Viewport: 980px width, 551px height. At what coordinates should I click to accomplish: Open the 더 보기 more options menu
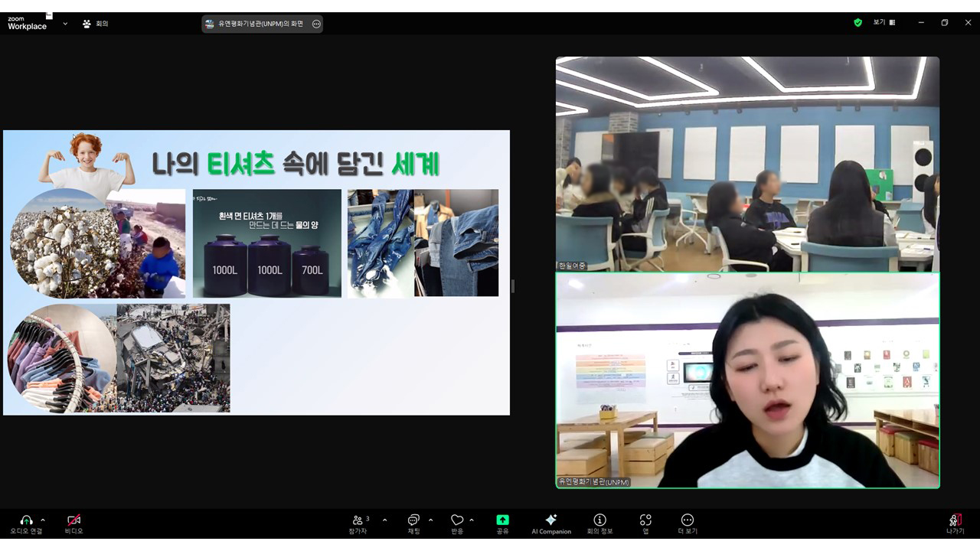[x=687, y=520]
